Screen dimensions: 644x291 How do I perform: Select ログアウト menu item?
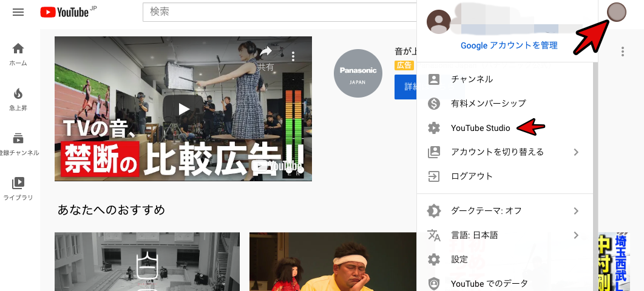pyautogui.click(x=505, y=176)
